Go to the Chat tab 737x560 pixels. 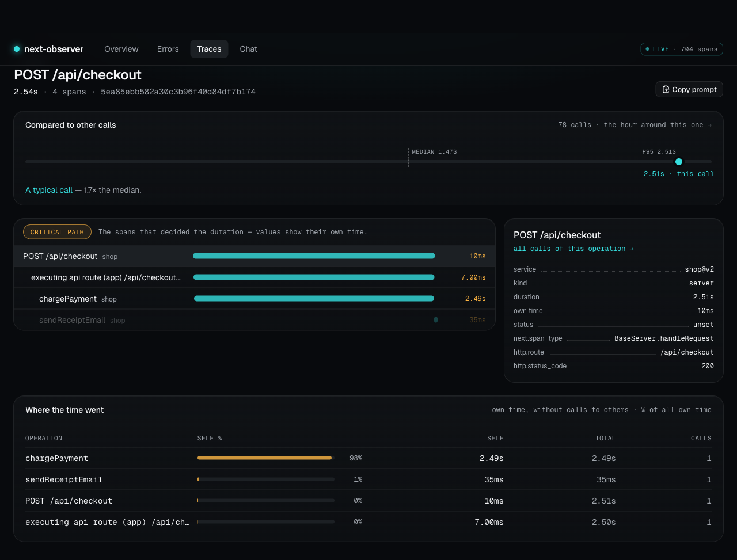point(249,49)
